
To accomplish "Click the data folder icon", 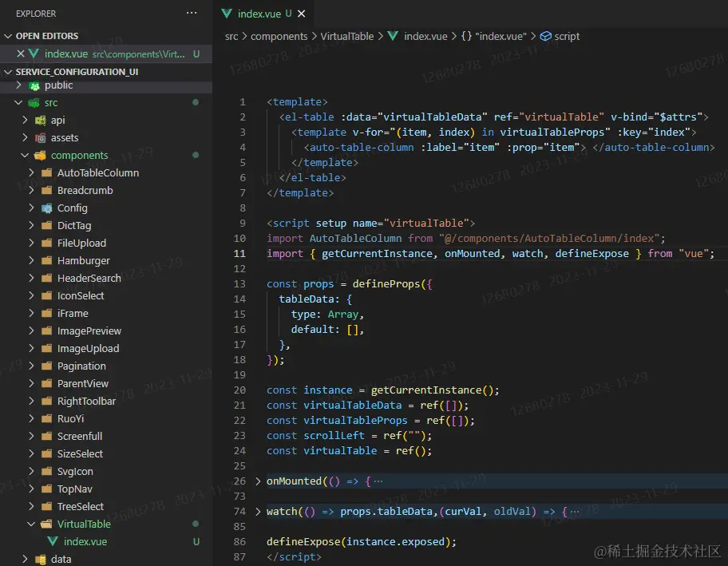I will coord(41,559).
